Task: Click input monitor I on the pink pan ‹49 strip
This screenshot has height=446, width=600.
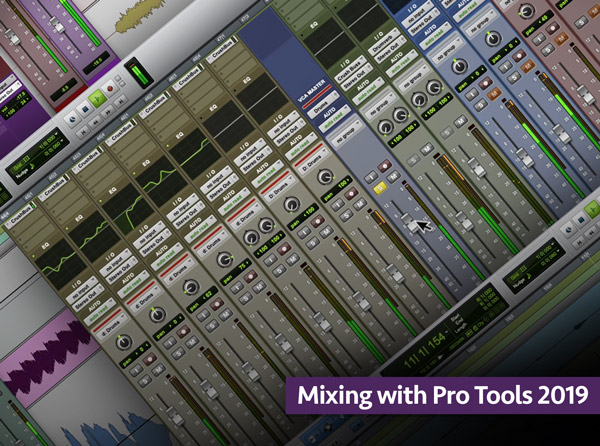Action: (540, 39)
